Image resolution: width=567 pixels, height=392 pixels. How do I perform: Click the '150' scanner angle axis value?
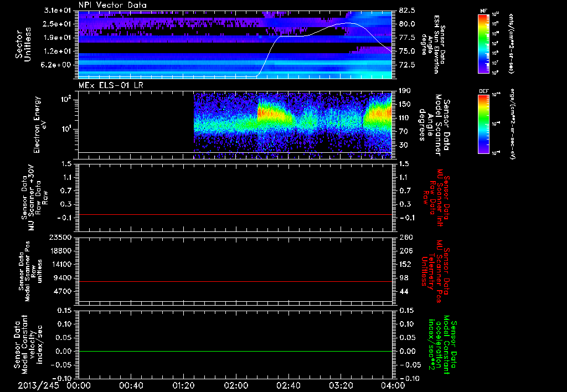405,104
